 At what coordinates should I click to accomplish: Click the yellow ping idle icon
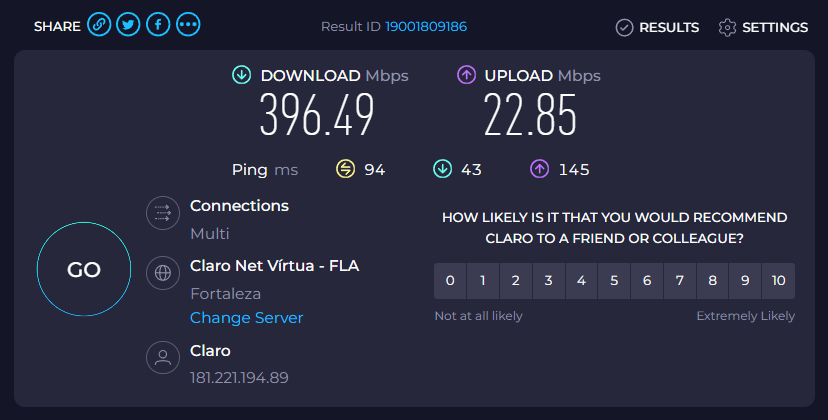(345, 169)
